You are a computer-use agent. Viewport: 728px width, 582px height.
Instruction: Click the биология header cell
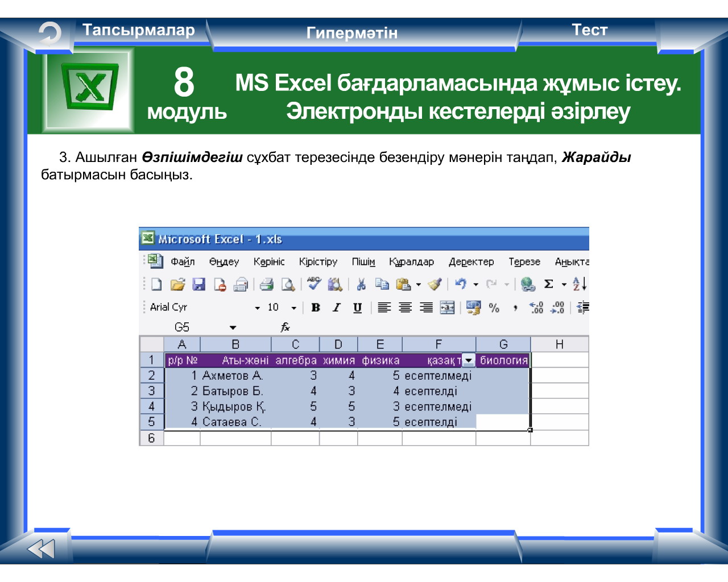[503, 360]
